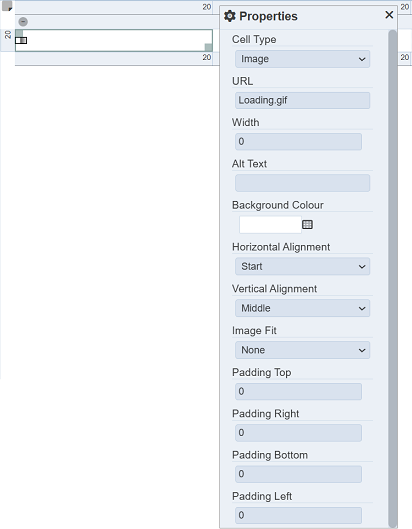Click the bottom-right resize handle of the cell
The width and height of the screenshot is (412, 529).
(209, 47)
